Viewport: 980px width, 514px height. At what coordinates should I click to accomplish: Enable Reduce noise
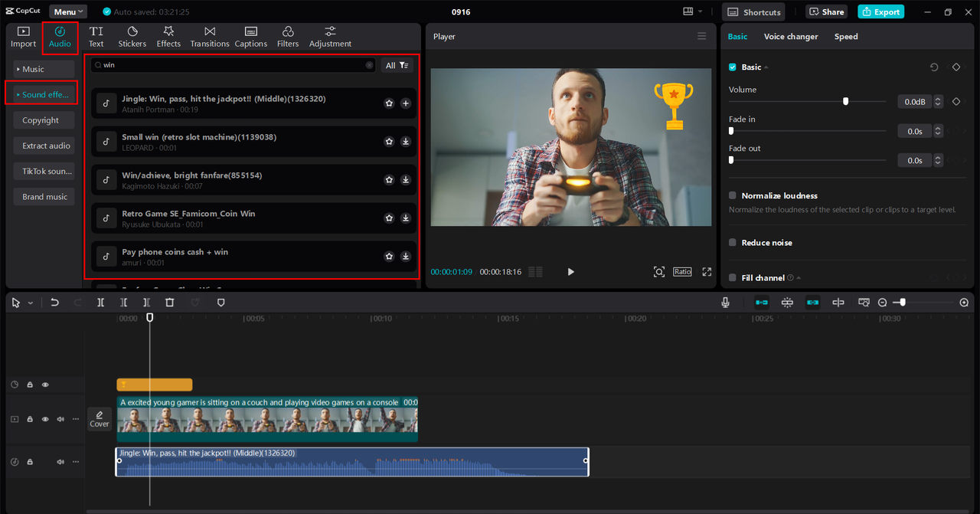point(733,242)
